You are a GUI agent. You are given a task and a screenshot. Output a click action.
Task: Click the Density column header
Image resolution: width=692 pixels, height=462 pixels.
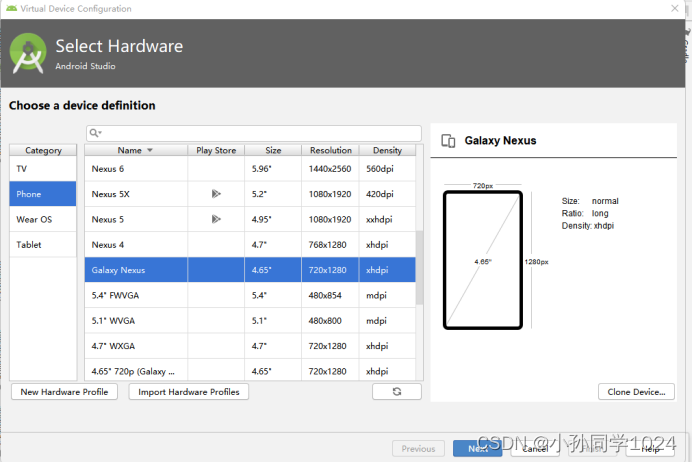click(387, 150)
